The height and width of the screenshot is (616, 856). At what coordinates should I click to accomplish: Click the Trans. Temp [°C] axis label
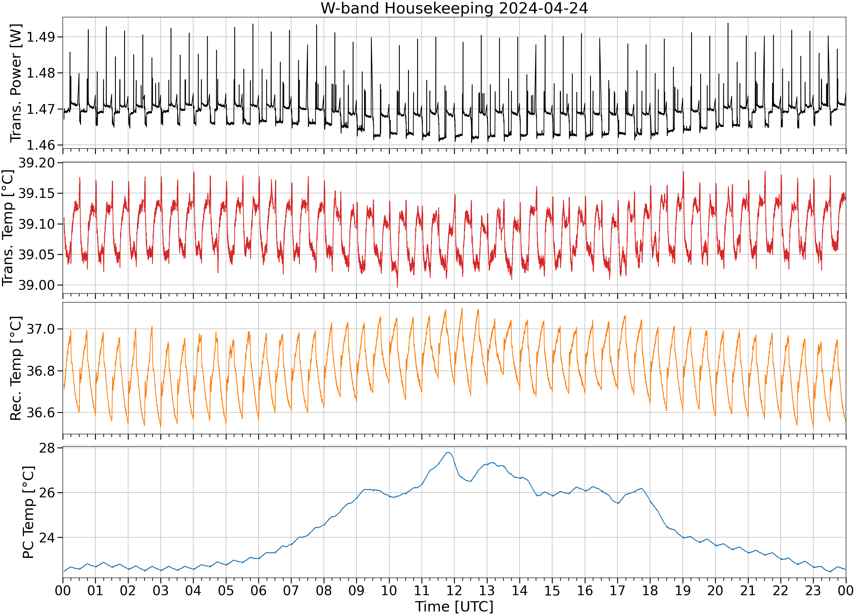pyautogui.click(x=8, y=228)
